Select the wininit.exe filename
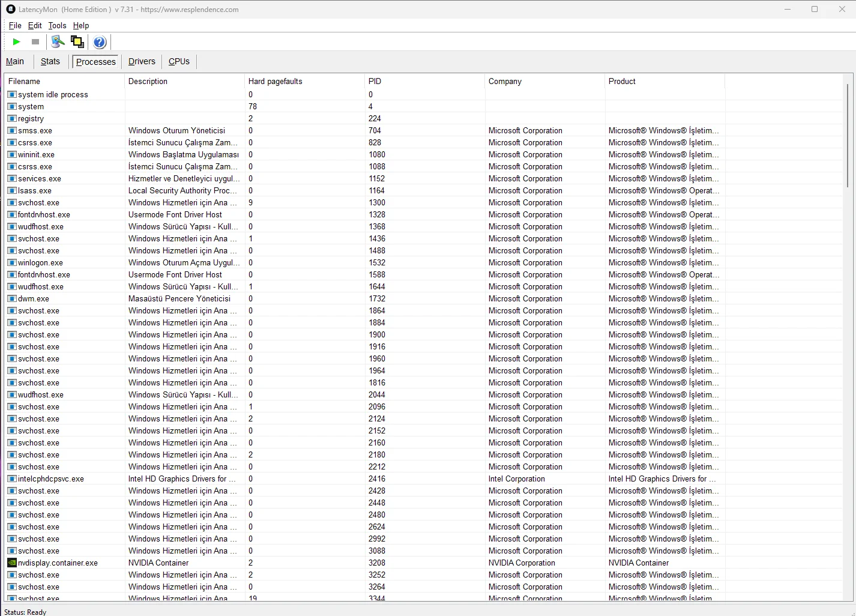Screen dimensions: 856x616 (36, 154)
